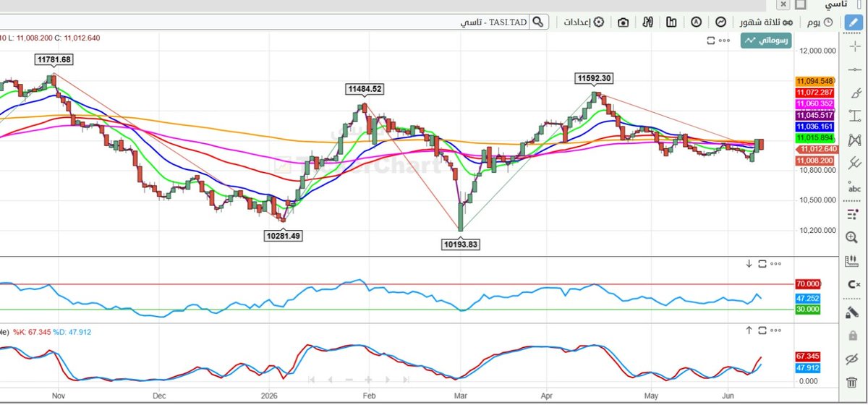Click the 11484.52 peak annotation label
This screenshot has width=868, height=405.
click(365, 90)
